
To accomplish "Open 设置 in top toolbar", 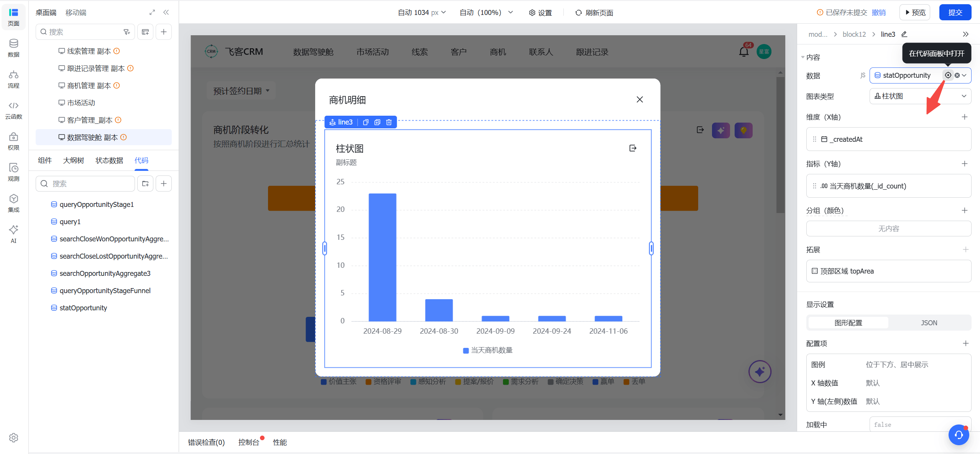I will coord(540,13).
